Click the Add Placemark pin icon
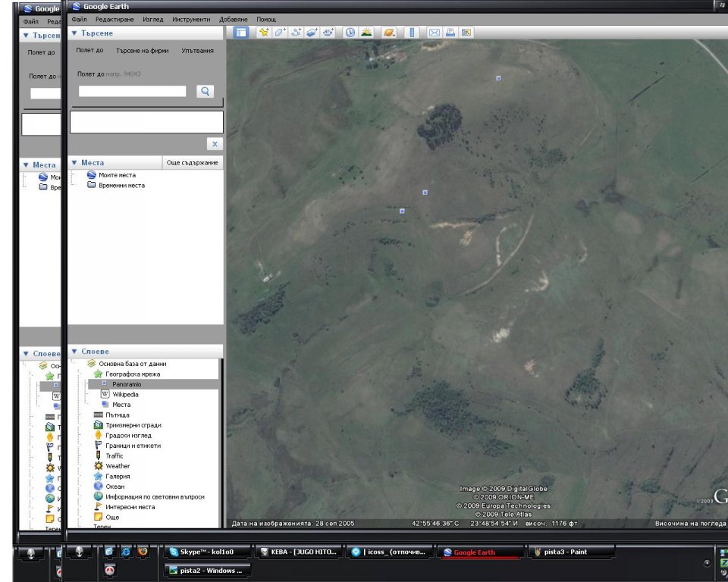 (x=264, y=33)
